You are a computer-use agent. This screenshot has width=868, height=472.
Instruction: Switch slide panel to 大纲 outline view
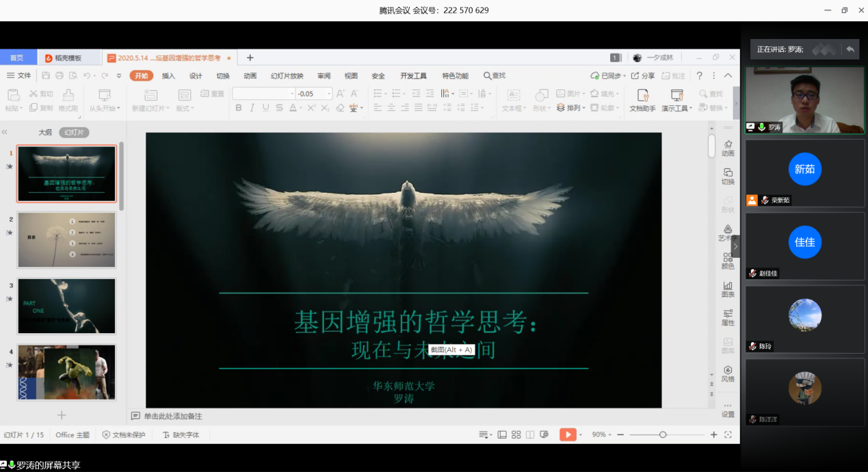pos(44,133)
